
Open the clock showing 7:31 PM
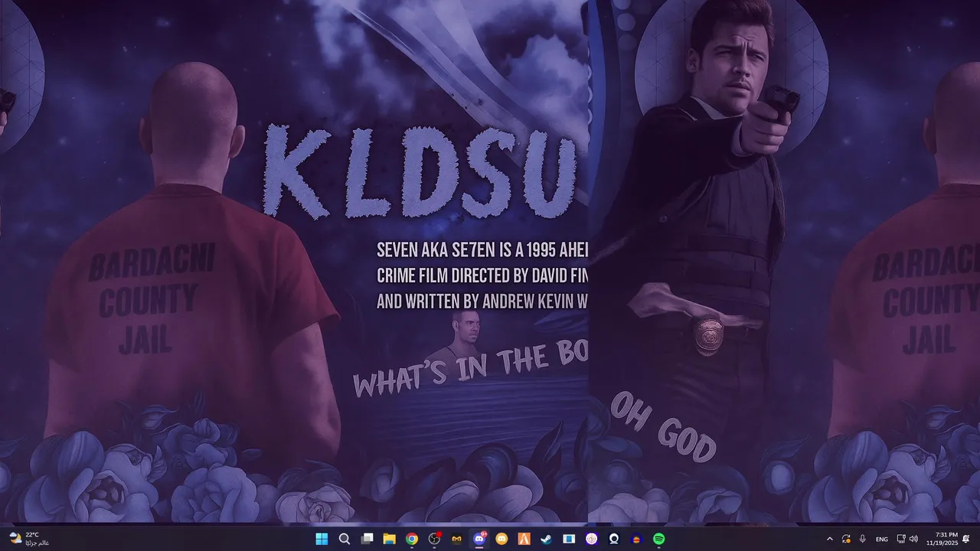[941, 539]
